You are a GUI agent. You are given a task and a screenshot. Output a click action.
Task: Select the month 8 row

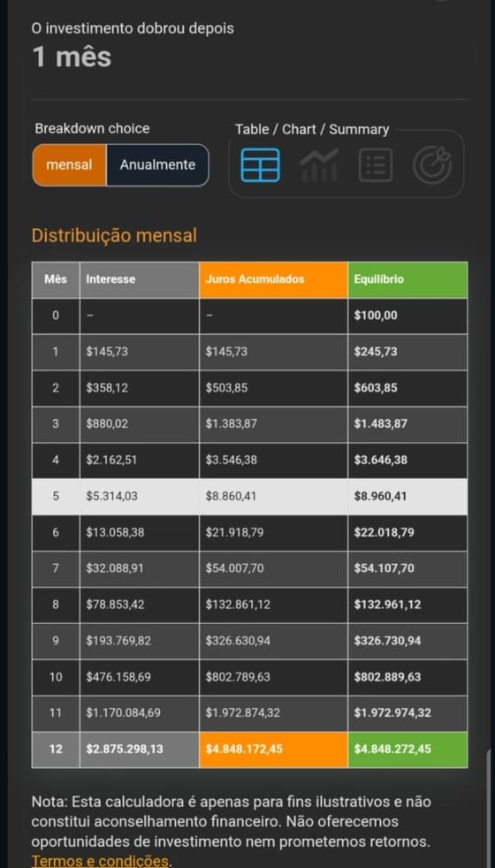click(250, 605)
